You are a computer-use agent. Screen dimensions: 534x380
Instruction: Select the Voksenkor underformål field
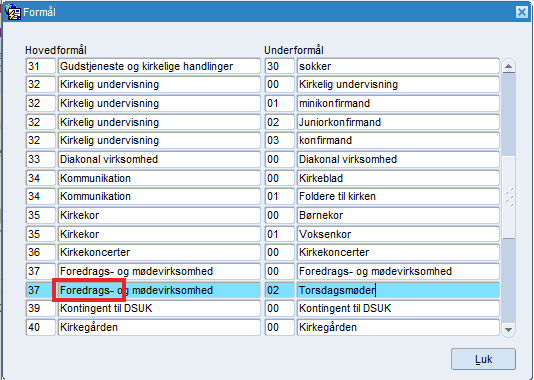pos(398,234)
